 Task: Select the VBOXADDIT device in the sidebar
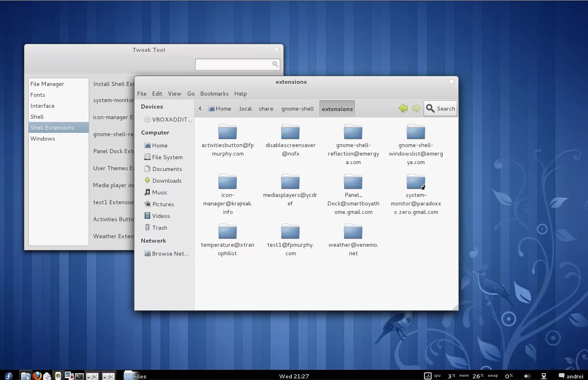(x=172, y=120)
